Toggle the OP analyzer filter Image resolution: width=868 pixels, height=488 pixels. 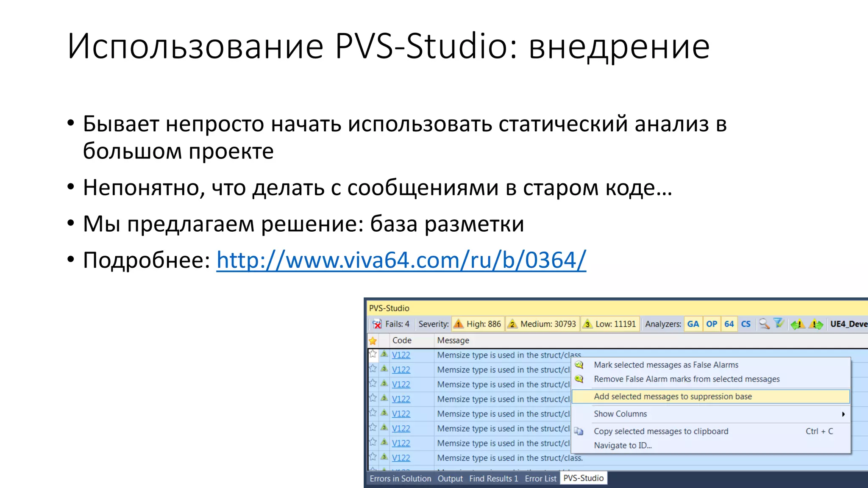[x=712, y=324]
